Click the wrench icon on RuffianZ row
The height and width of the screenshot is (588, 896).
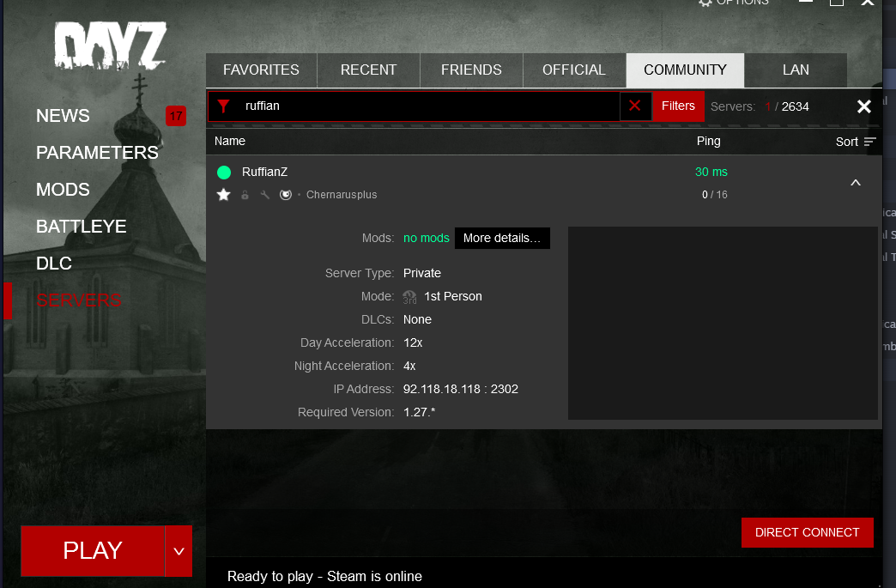[264, 195]
